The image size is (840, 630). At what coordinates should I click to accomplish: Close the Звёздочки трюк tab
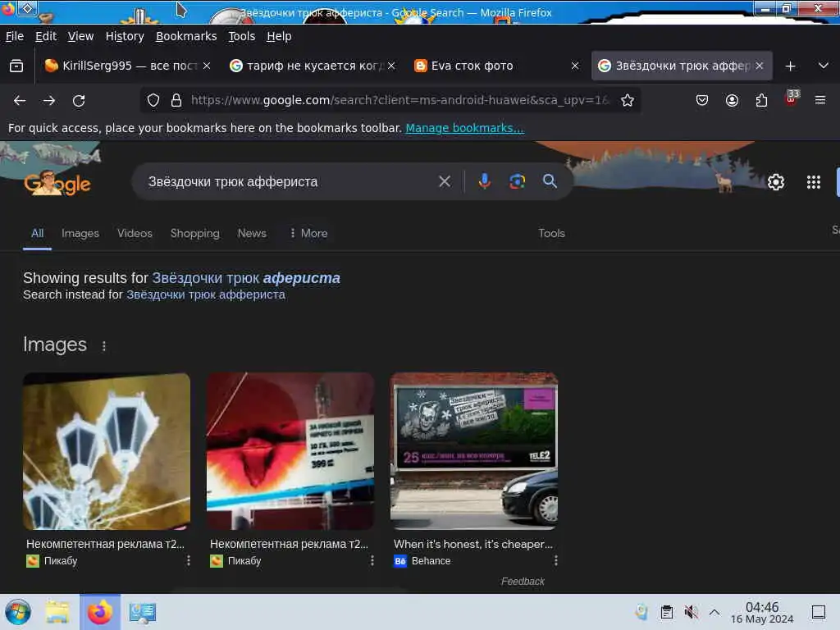point(759,66)
